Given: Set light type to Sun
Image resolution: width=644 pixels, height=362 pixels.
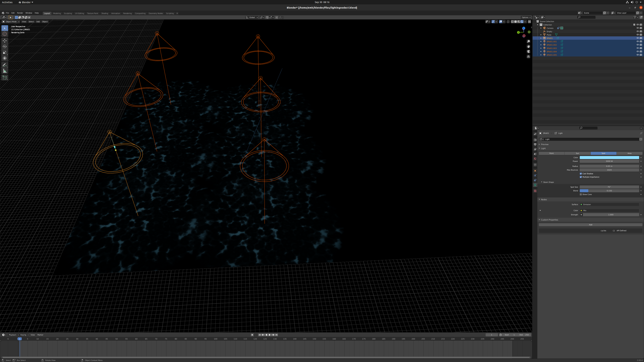Looking at the screenshot, I should click(577, 153).
